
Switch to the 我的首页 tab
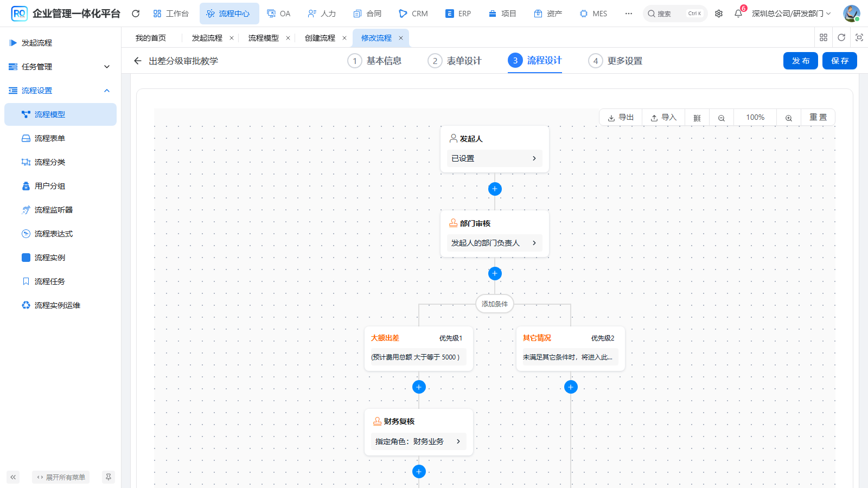click(x=151, y=38)
